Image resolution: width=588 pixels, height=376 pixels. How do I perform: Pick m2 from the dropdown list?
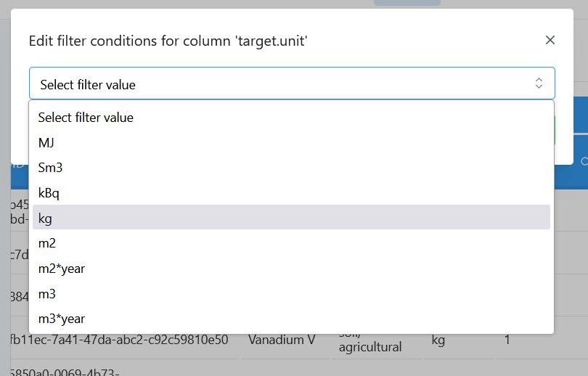pyautogui.click(x=291, y=243)
